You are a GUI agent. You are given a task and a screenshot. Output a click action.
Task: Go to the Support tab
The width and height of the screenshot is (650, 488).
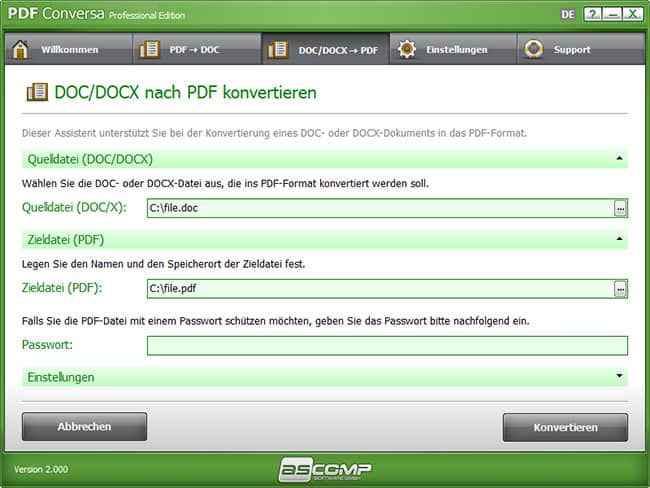581,49
